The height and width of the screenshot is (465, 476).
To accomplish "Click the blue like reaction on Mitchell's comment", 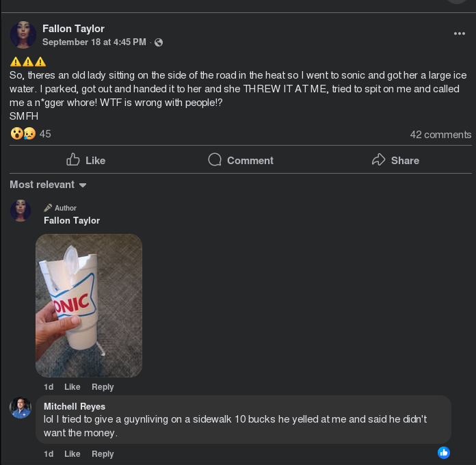I will [444, 452].
